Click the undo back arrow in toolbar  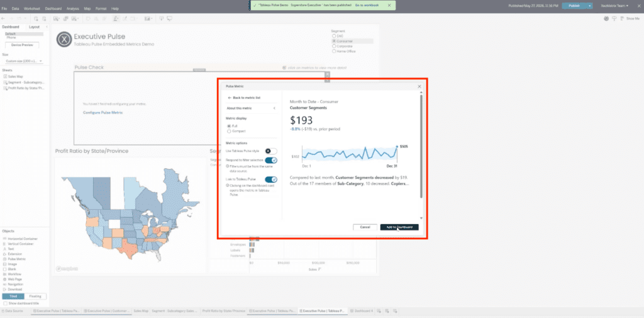coord(4,18)
